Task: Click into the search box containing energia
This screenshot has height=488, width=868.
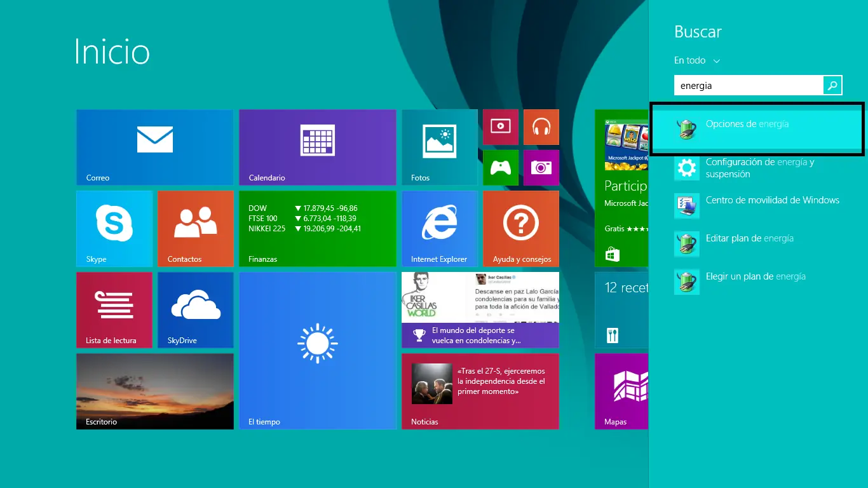Action: click(749, 85)
